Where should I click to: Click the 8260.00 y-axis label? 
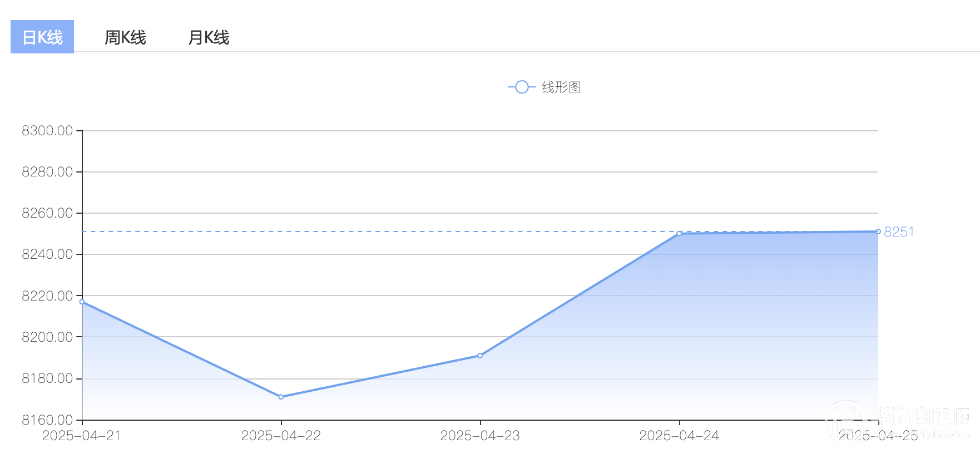tap(47, 213)
